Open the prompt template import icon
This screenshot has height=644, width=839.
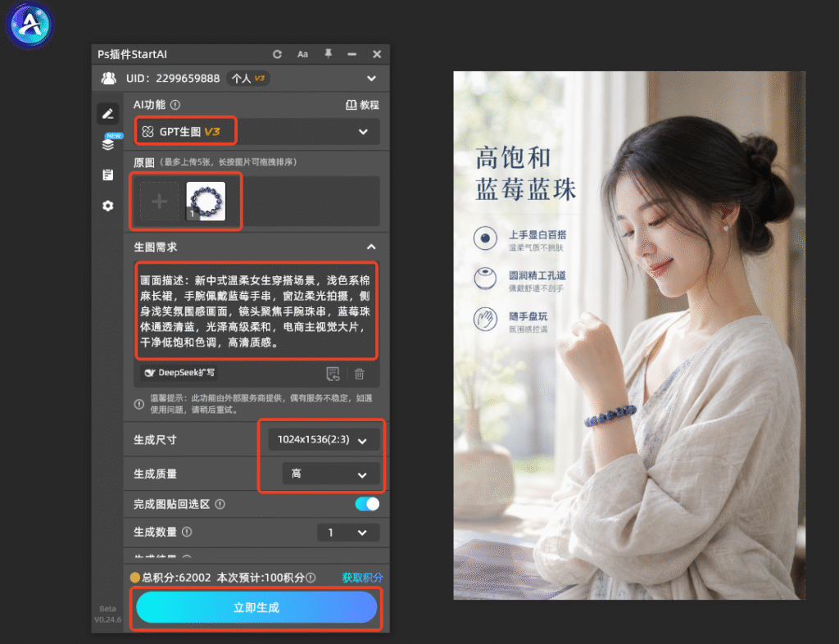coord(333,374)
